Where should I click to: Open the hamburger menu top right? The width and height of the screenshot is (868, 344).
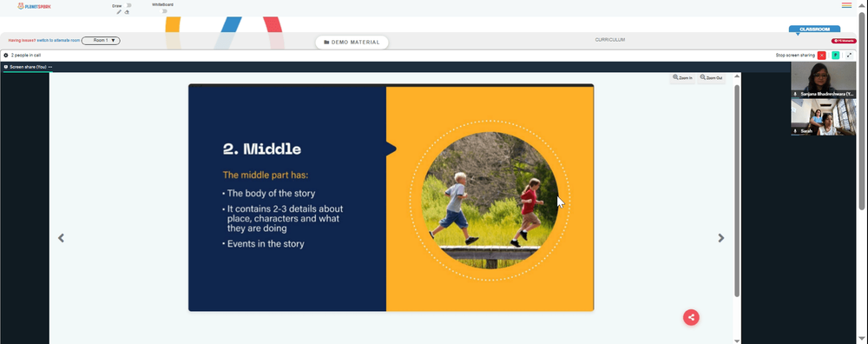click(846, 5)
